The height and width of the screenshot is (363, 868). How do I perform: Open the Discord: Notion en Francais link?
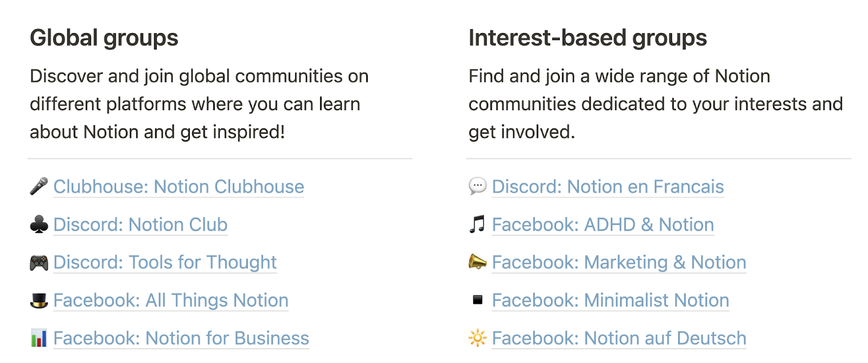607,187
